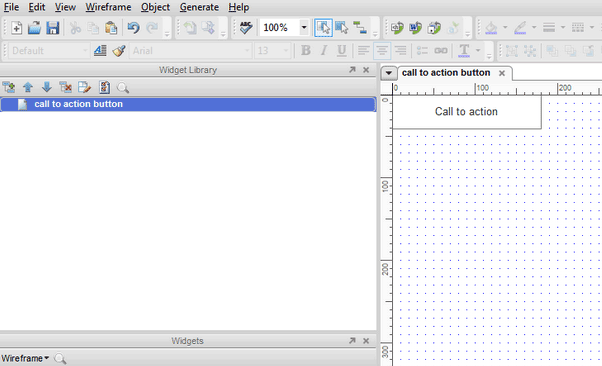The width and height of the screenshot is (602, 366).
Task: Align text center
Action: (382, 50)
